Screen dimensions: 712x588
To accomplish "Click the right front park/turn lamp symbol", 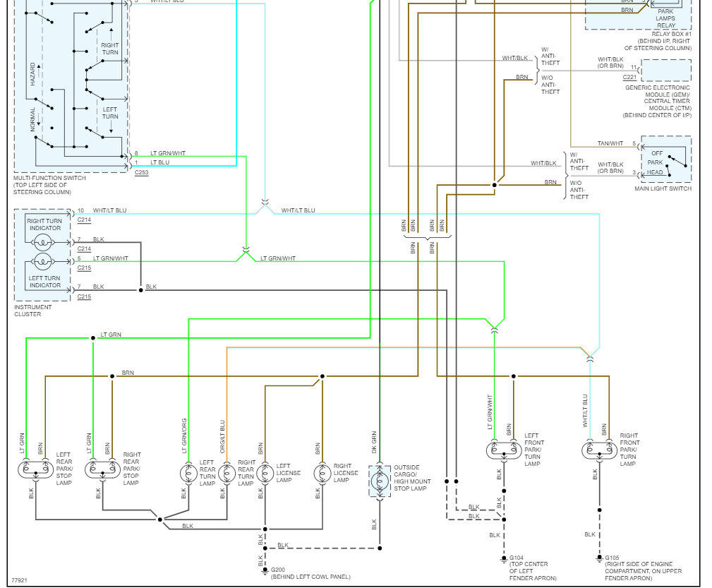I will pos(599,450).
